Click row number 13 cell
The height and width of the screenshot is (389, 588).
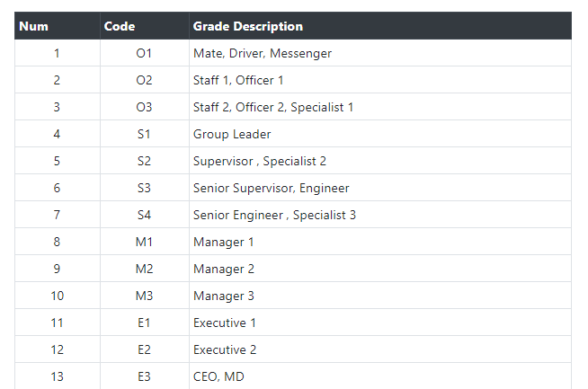[57, 376]
